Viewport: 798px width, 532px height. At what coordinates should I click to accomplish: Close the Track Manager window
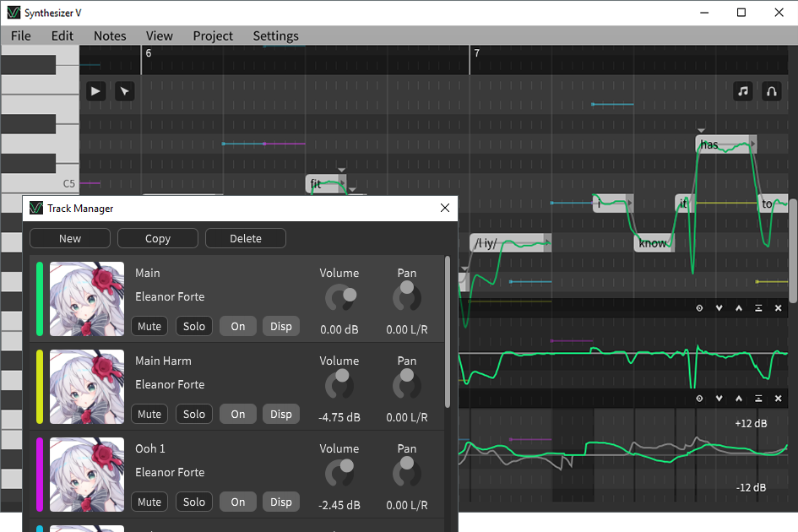(x=445, y=208)
